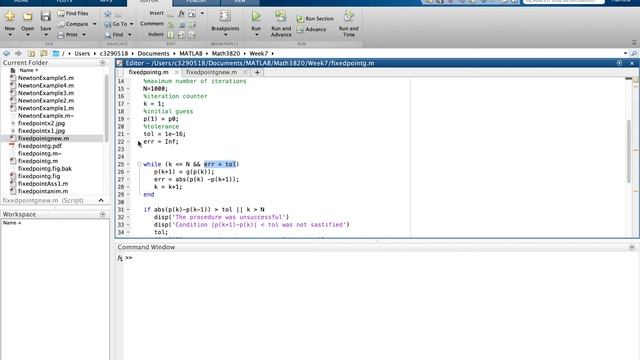Viewport: 640px width, 360px height.
Task: Toggle breakpoint on line 22
Action: [129, 142]
